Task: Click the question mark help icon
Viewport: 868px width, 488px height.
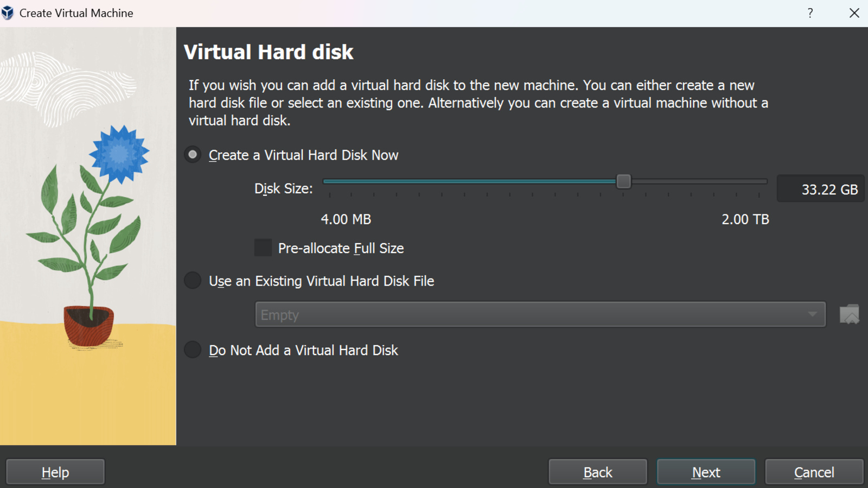Action: [x=810, y=12]
